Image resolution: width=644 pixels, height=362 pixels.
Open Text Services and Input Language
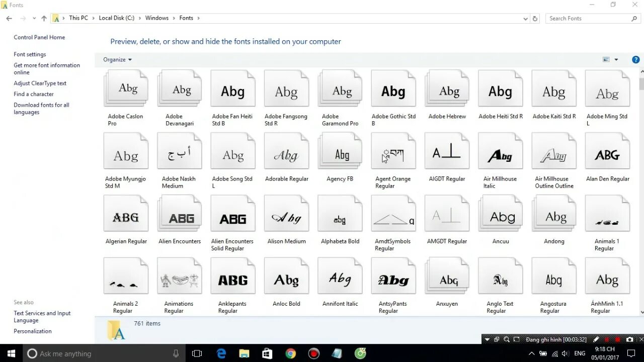tap(42, 317)
